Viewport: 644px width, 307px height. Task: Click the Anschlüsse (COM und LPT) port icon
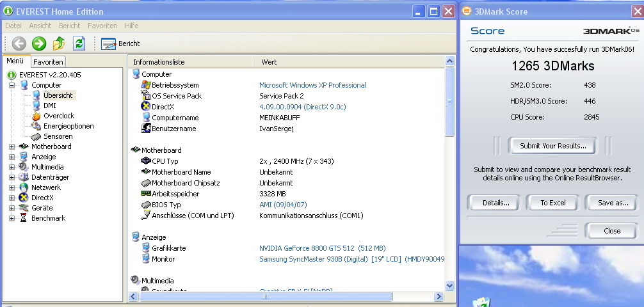[146, 215]
